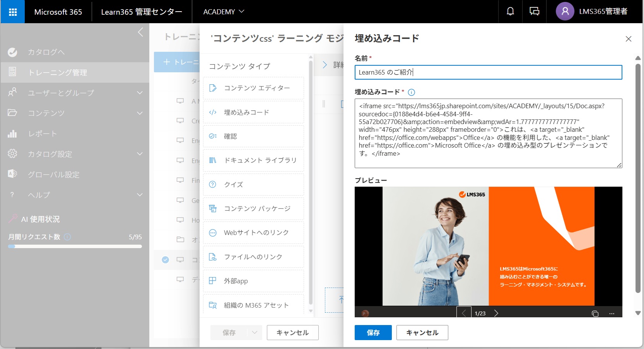Go to the next slide in preview

(x=496, y=313)
